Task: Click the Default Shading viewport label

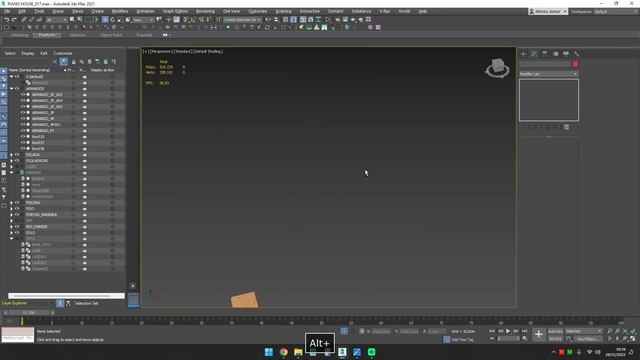Action: (208, 51)
